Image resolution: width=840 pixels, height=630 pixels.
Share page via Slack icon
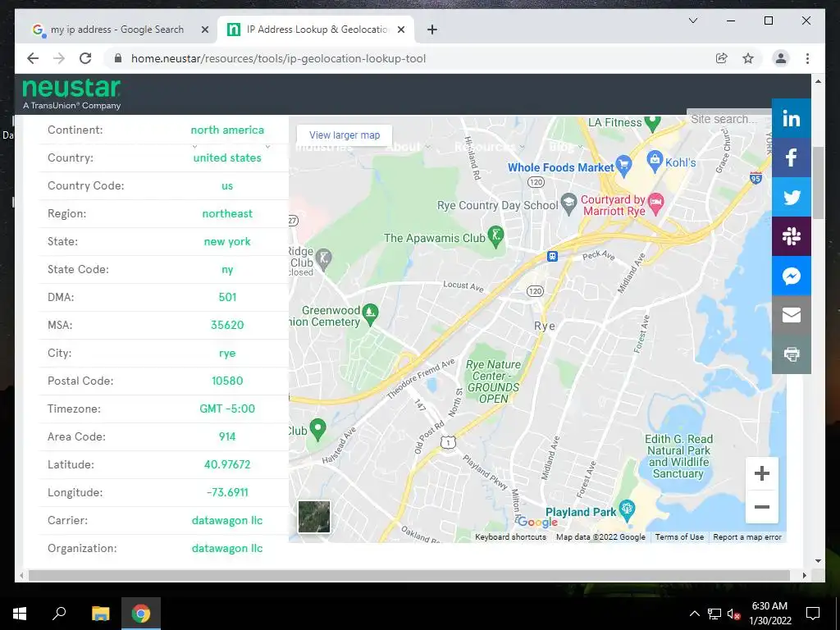coord(792,236)
